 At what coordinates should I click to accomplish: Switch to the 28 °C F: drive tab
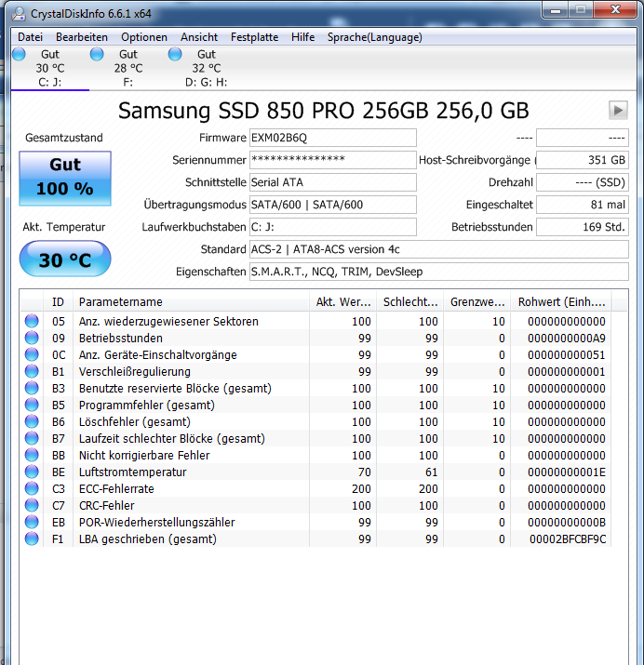(128, 68)
